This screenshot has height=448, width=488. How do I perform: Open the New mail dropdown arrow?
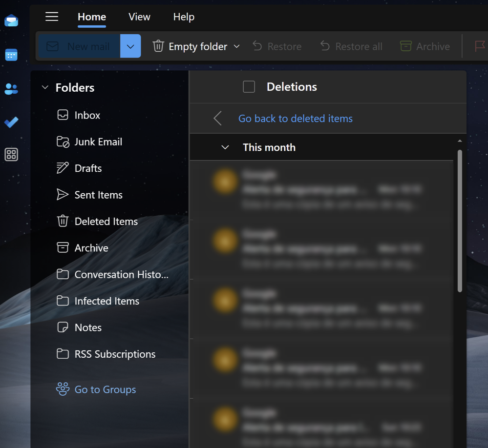pos(130,46)
